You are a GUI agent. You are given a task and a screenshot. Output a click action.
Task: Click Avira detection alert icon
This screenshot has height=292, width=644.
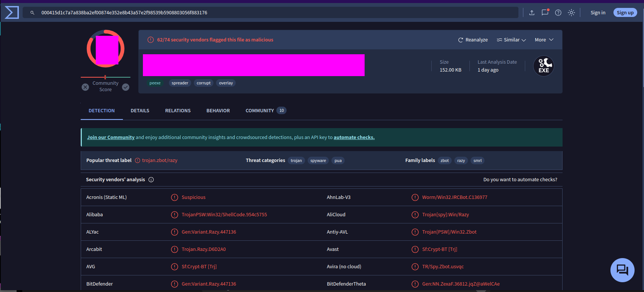pos(415,267)
